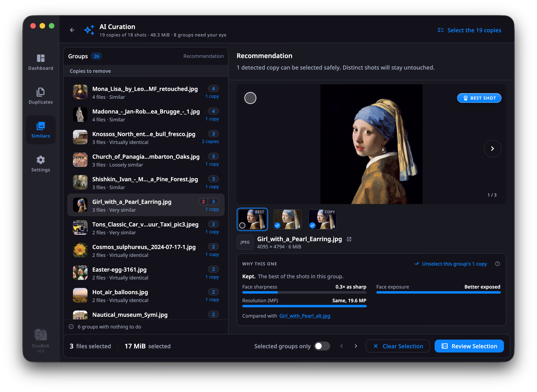Click the 3 count badge on Shishkin row
This screenshot has width=537, height=392.
(213, 179)
